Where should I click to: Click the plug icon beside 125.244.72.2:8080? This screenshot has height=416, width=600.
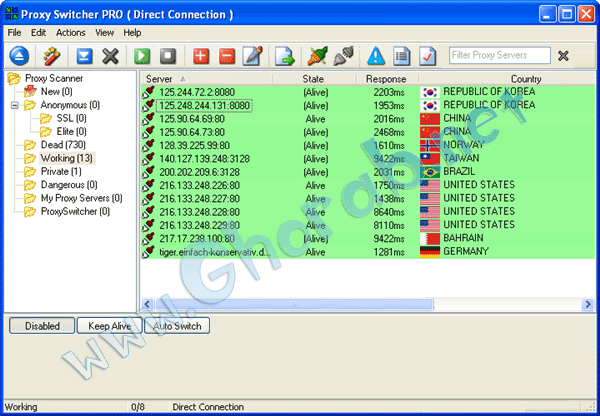click(148, 92)
